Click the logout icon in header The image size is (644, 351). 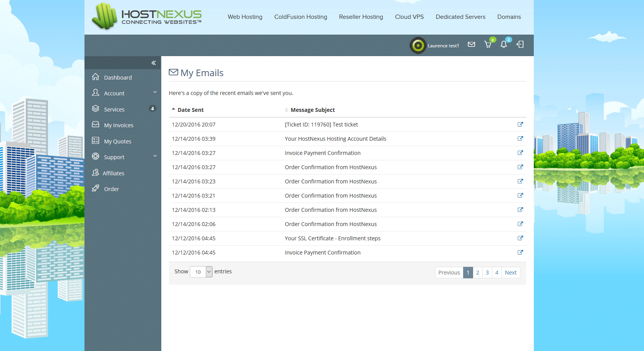point(520,45)
